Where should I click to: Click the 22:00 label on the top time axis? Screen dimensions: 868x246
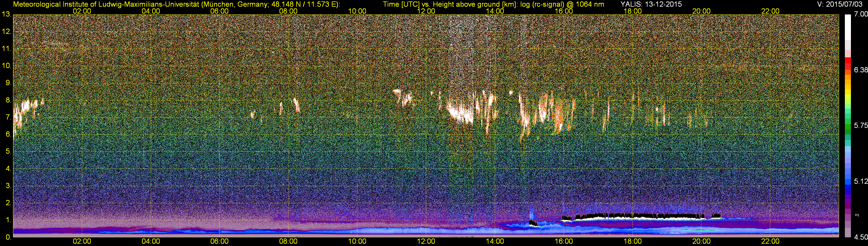pos(770,11)
